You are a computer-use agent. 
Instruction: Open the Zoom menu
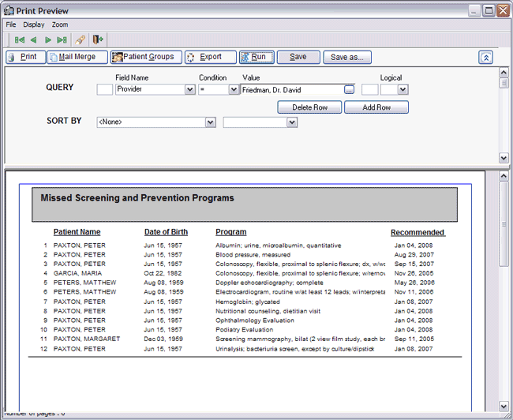[60, 24]
